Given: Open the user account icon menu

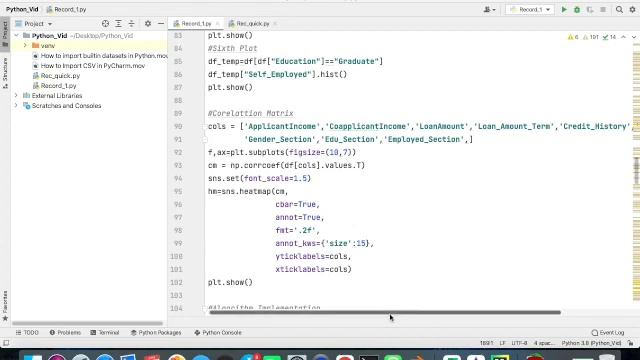Looking at the screenshot, I should click(x=489, y=9).
